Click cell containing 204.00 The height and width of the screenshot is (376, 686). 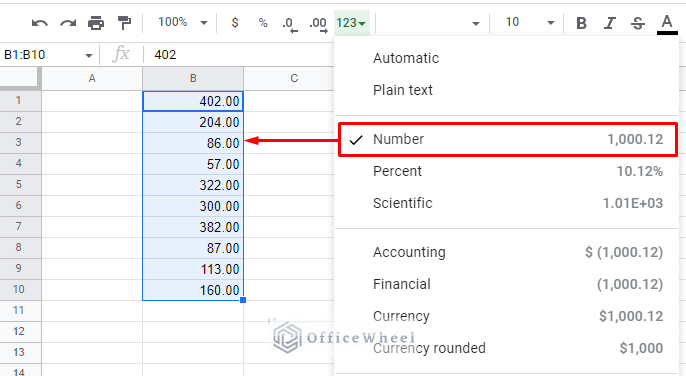pos(193,122)
